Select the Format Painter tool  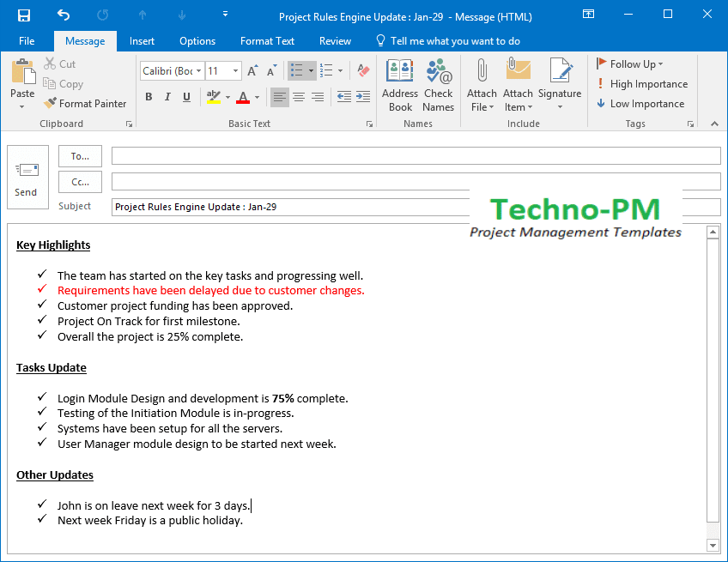coord(85,103)
